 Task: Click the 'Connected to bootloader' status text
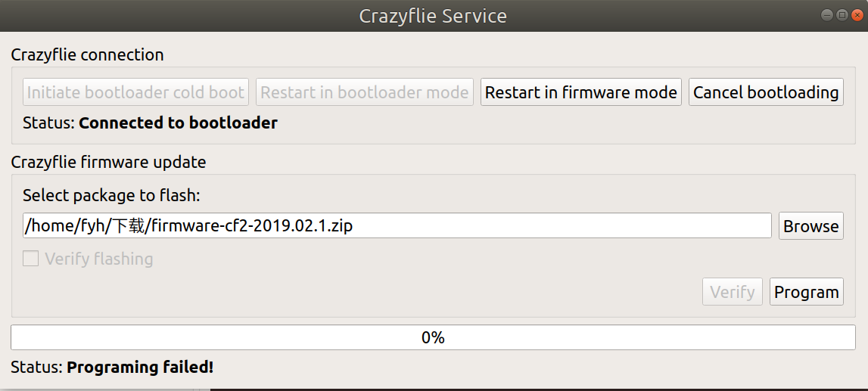coord(178,123)
